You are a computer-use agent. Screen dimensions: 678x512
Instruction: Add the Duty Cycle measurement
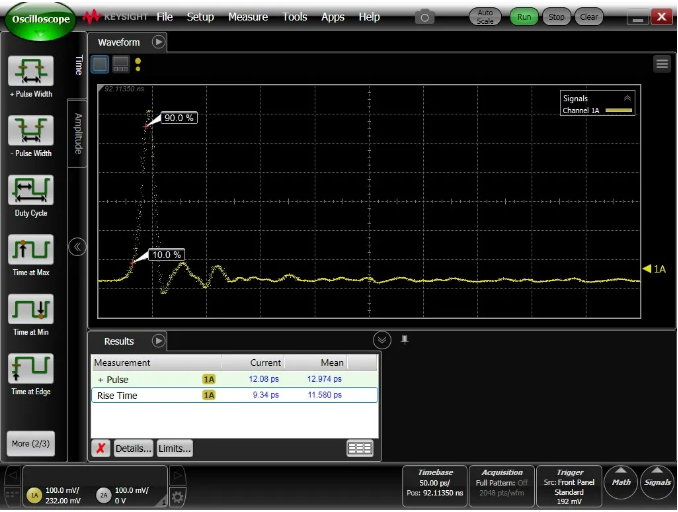point(30,191)
